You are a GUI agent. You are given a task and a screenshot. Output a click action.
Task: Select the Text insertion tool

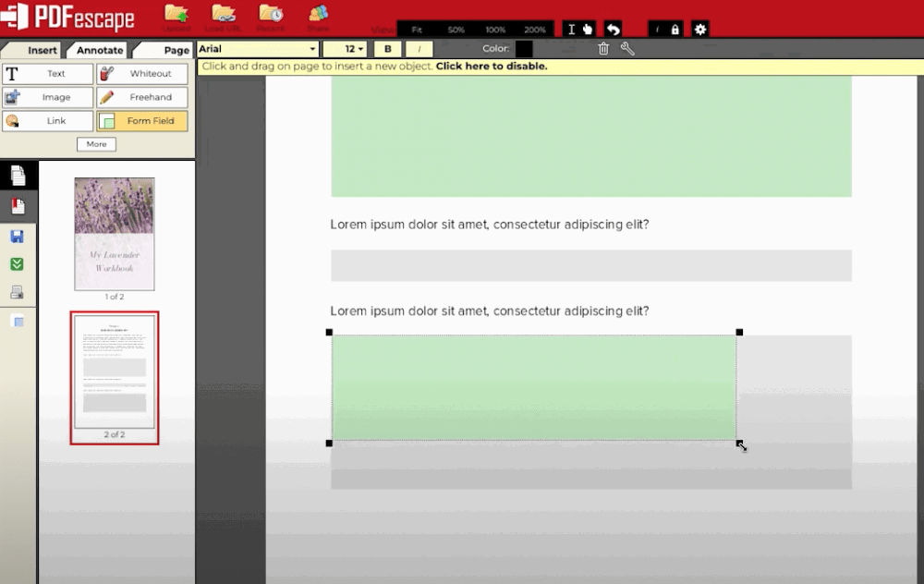47,74
